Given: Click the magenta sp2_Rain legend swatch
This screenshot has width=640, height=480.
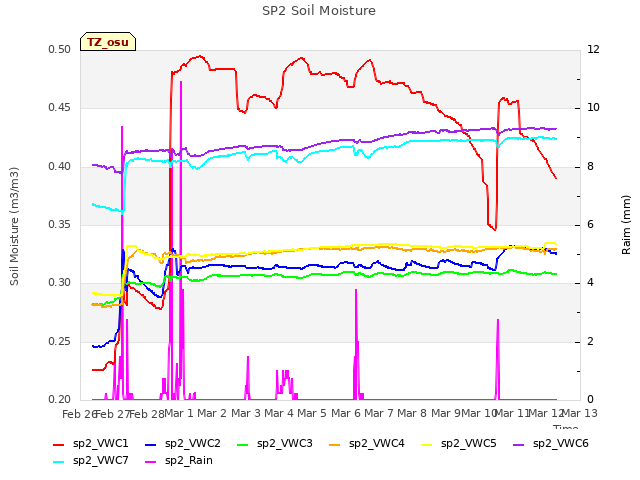Looking at the screenshot, I should coord(151,462).
